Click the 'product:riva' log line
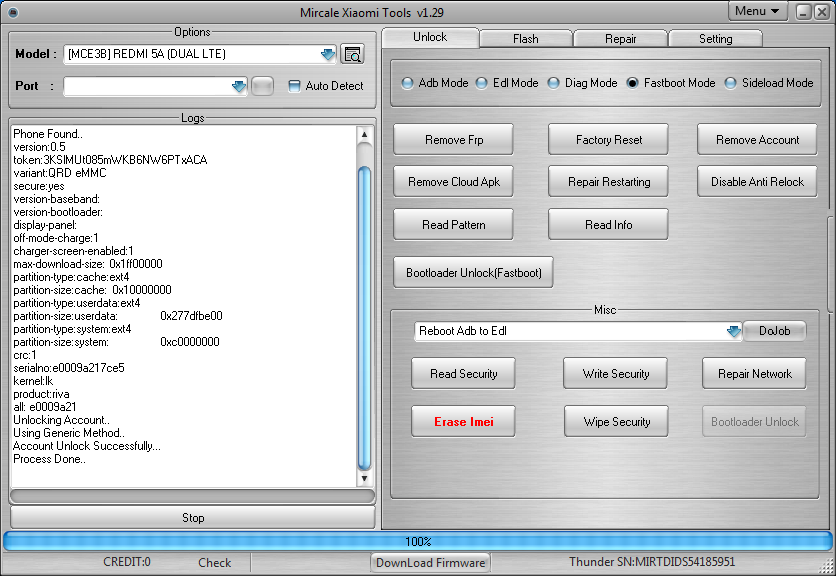Viewport: 836px width, 576px height. [41, 394]
